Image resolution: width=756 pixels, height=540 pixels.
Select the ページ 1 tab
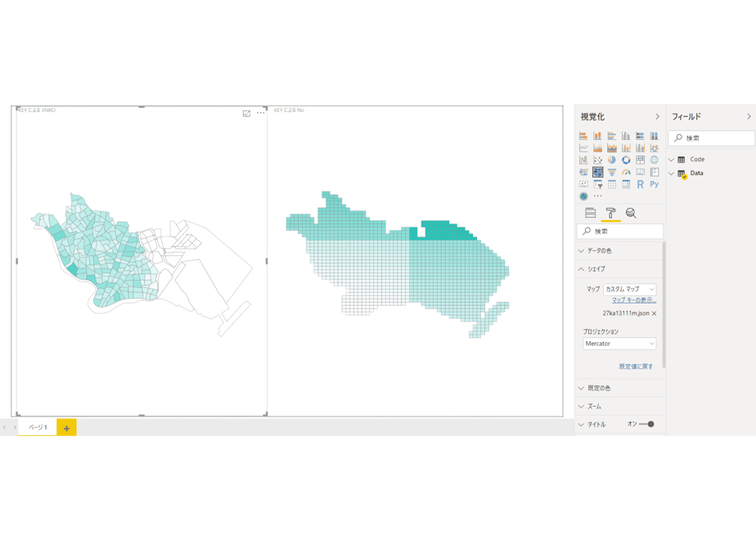[38, 428]
